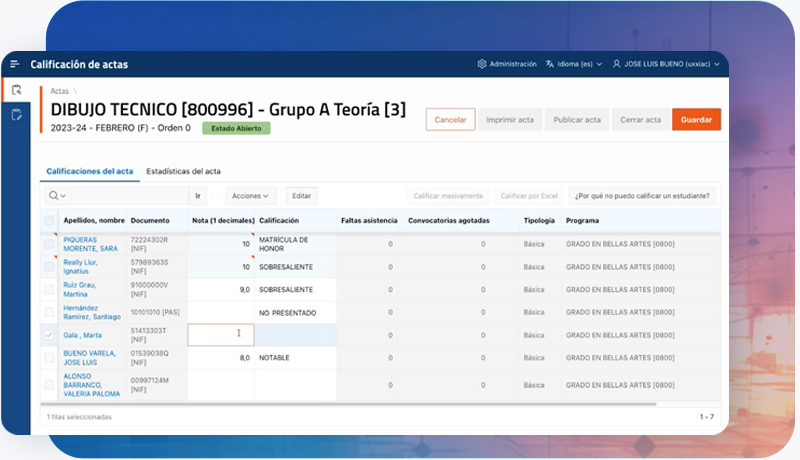Toggle the select-all header checkbox

coord(49,220)
